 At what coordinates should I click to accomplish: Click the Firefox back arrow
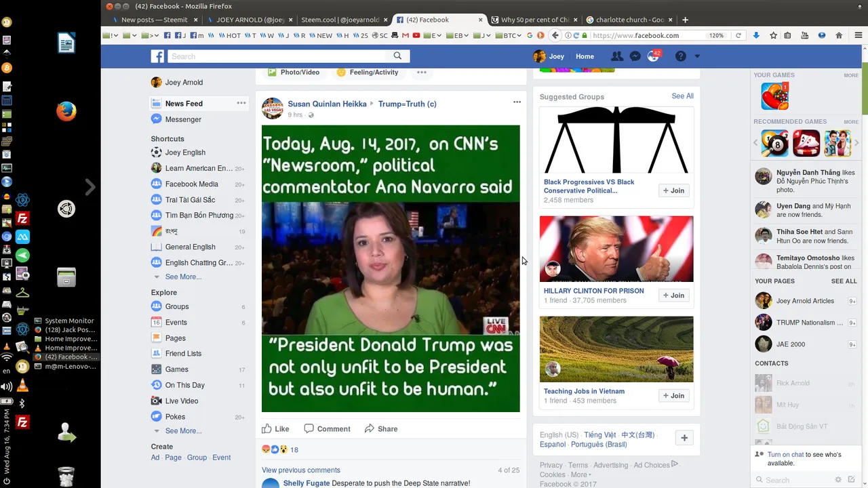coord(555,35)
